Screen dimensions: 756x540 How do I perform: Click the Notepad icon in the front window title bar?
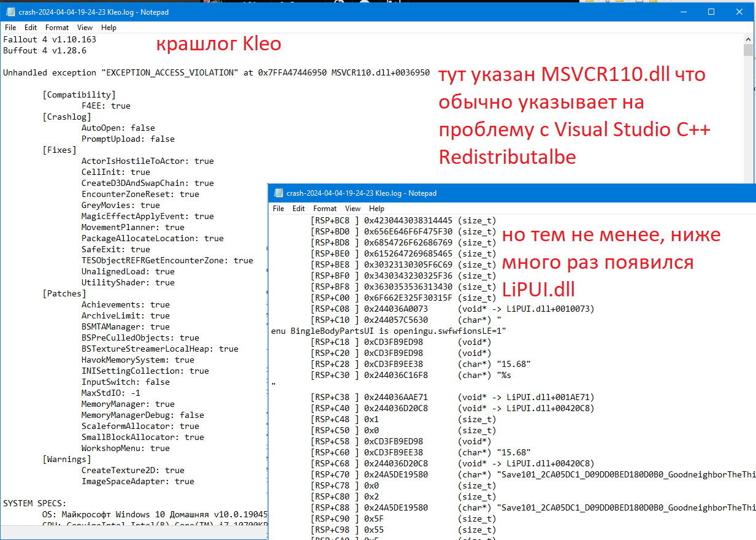(278, 193)
